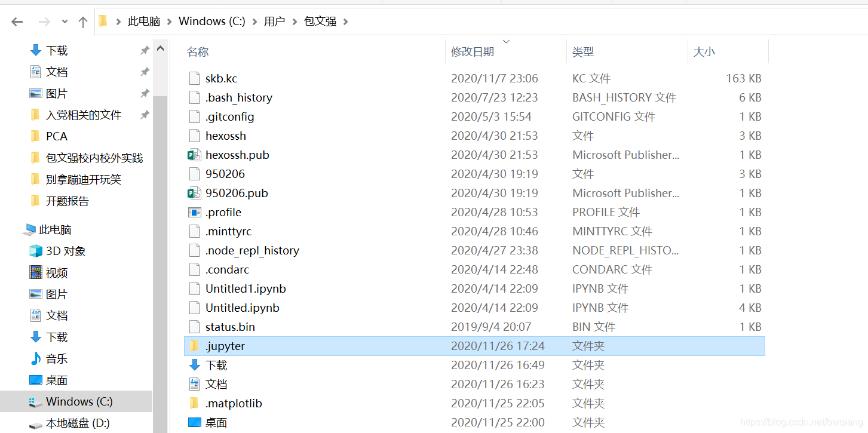Image resolution: width=868 pixels, height=433 pixels.
Task: Select the .bash_history file
Action: 239,97
